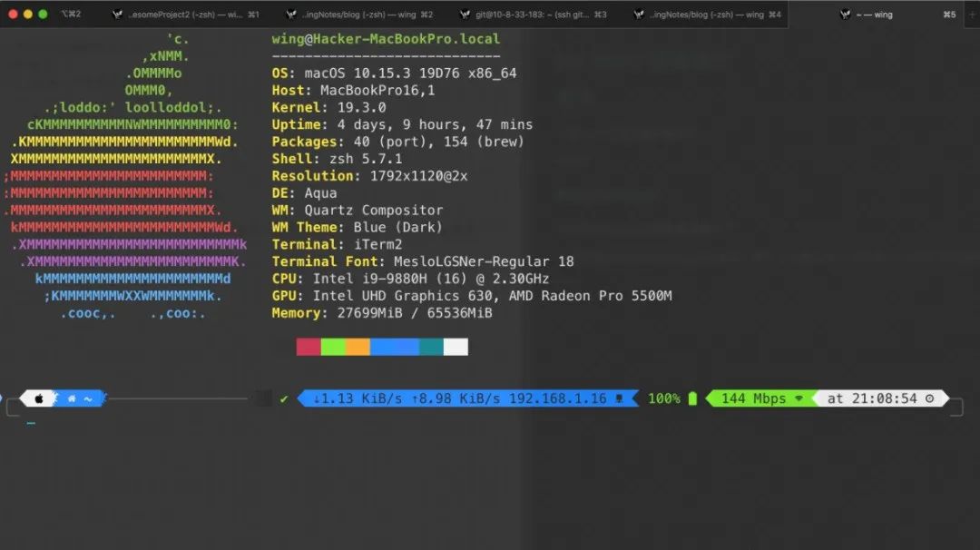The image size is (980, 550).
Task: Click the '100%' battery percentage
Action: tap(663, 398)
